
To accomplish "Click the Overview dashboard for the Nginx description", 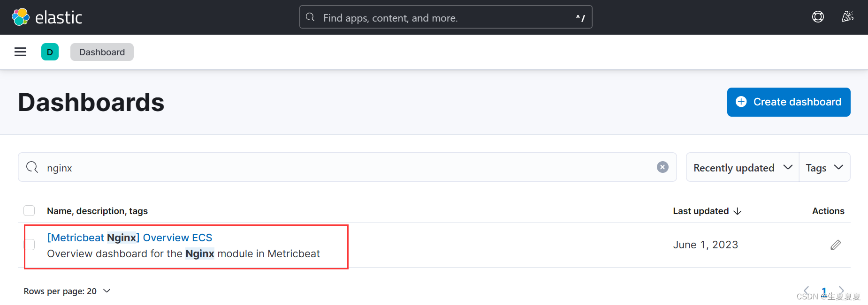I will (183, 253).
